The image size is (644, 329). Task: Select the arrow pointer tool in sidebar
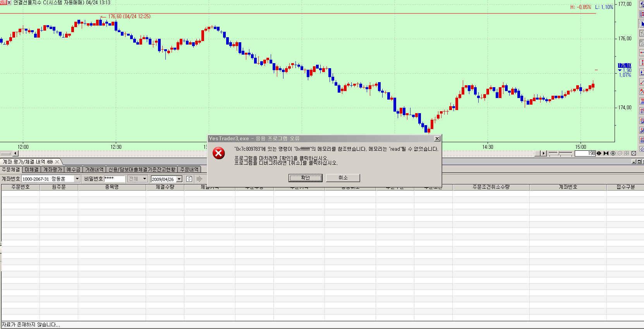pos(642,24)
